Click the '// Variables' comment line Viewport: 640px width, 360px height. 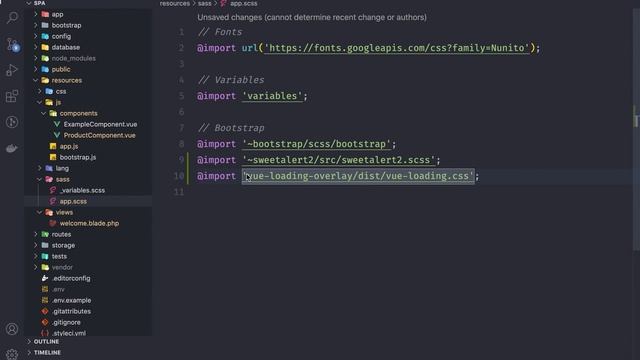click(231, 80)
